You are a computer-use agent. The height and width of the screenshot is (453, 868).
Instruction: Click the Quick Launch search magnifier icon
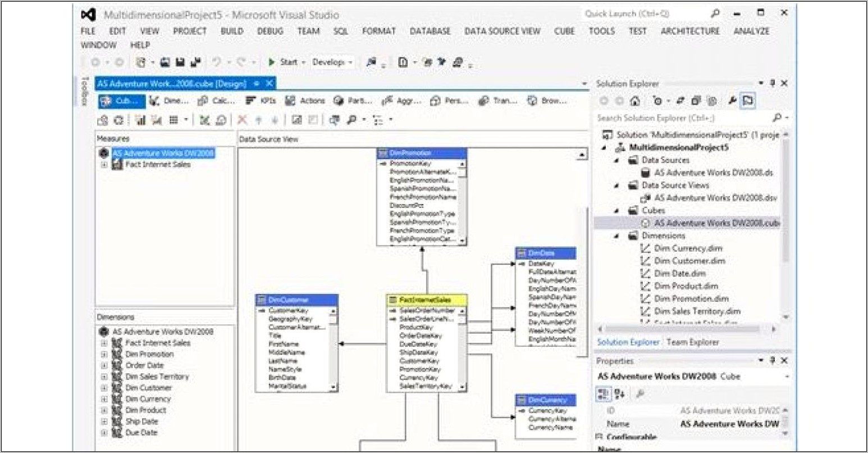(715, 13)
